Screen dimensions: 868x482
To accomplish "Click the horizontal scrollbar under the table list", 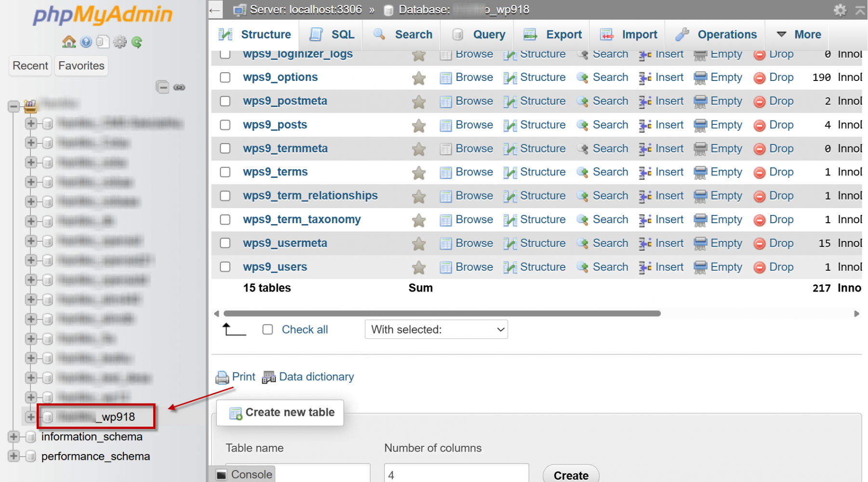I will 441,314.
